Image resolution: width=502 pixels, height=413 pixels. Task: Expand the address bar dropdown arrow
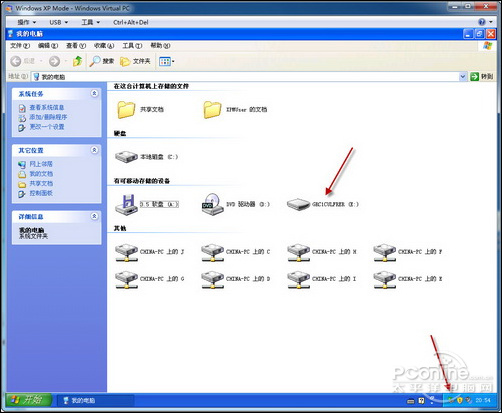[x=463, y=77]
